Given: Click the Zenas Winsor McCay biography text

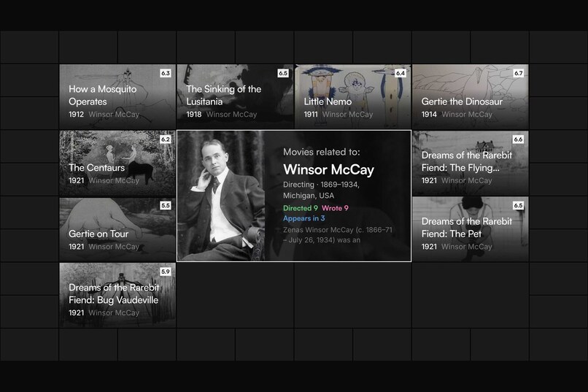Looking at the screenshot, I should 338,235.
